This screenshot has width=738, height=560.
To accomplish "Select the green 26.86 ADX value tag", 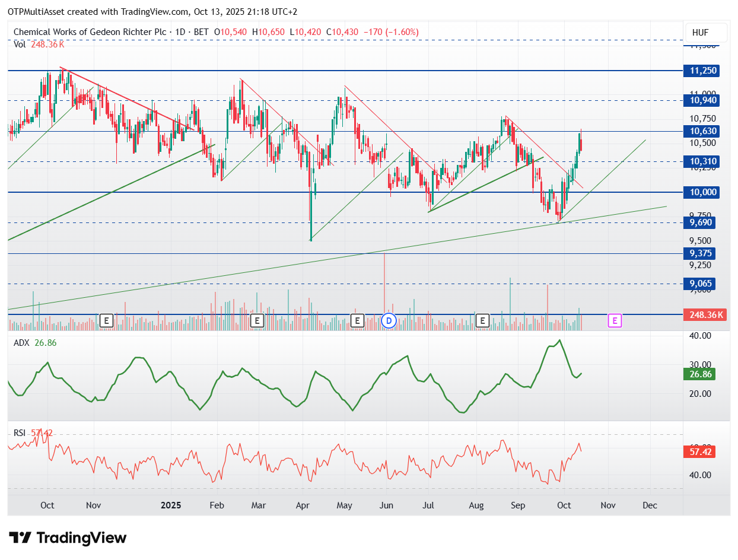I will coord(701,374).
